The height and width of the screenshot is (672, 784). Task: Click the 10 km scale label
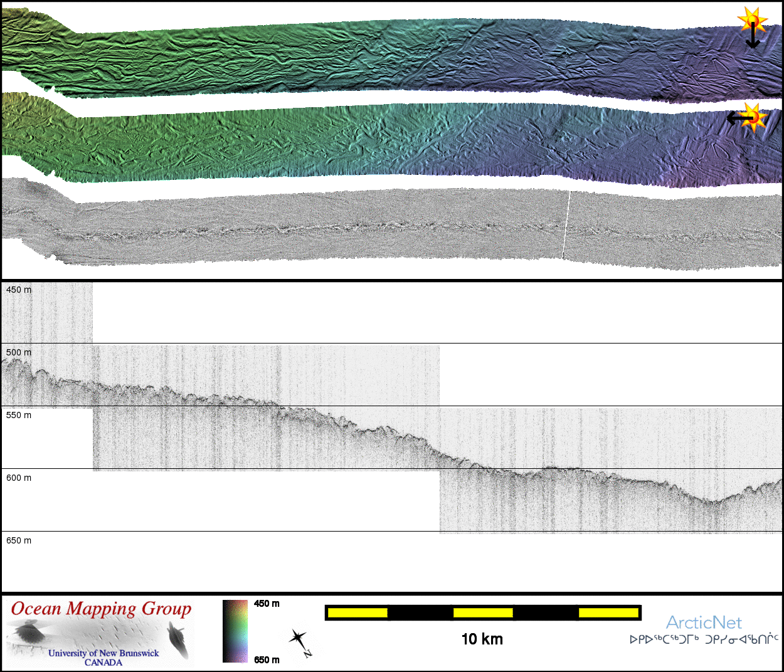[x=482, y=639]
